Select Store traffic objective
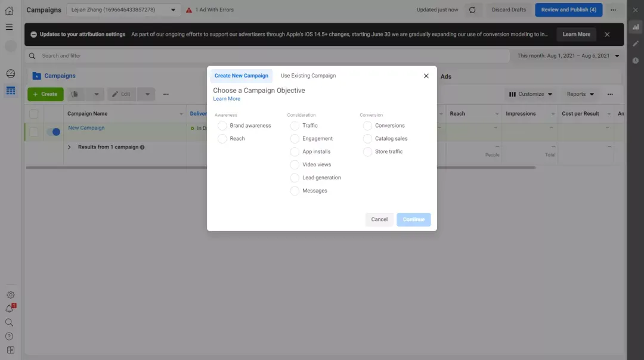 367,152
